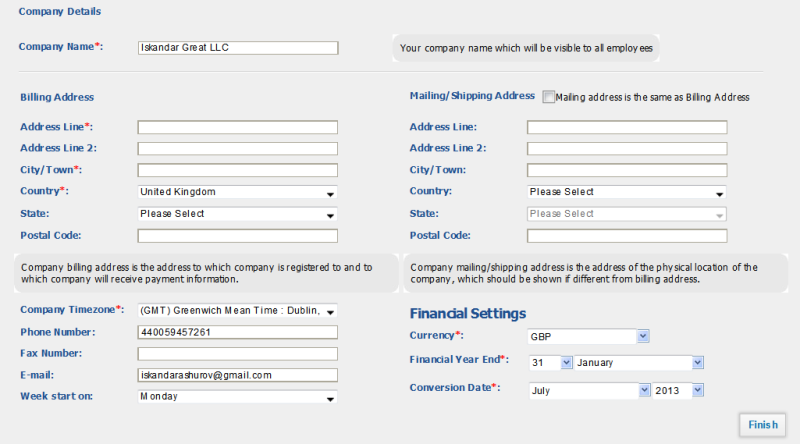The height and width of the screenshot is (444, 800).
Task: Click the Phone Number field
Action: [238, 332]
